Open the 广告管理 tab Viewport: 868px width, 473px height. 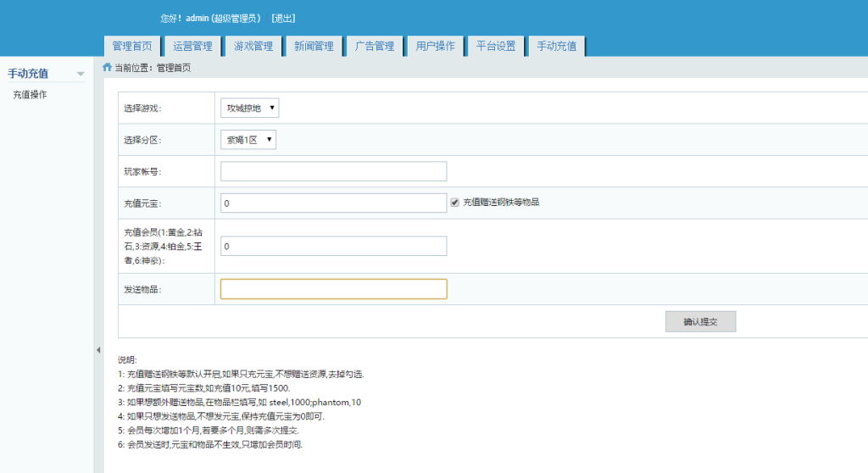click(x=375, y=47)
